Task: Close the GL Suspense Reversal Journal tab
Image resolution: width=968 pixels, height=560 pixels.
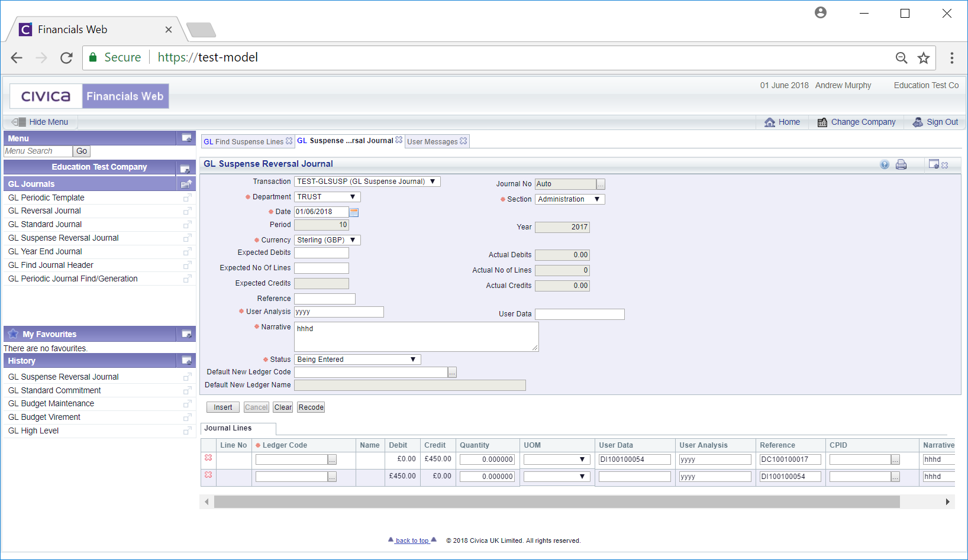Action: 399,140
